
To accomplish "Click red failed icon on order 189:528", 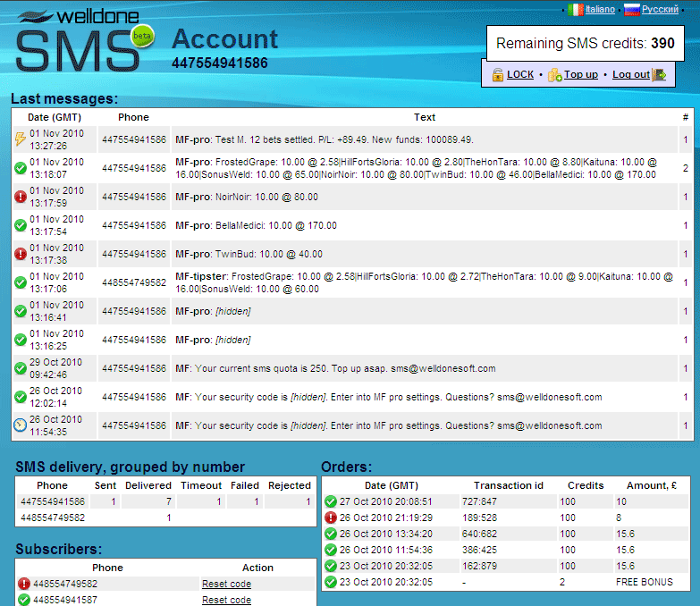I will coord(331,518).
